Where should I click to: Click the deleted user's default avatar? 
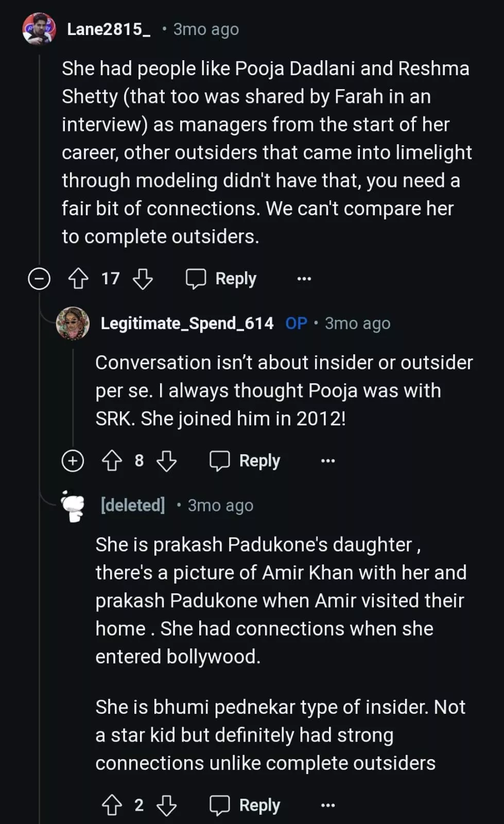point(73,506)
